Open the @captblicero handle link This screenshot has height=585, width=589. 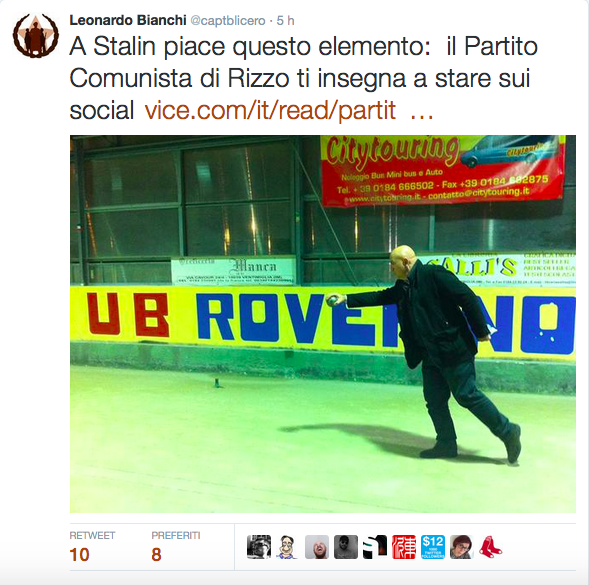coord(228,21)
